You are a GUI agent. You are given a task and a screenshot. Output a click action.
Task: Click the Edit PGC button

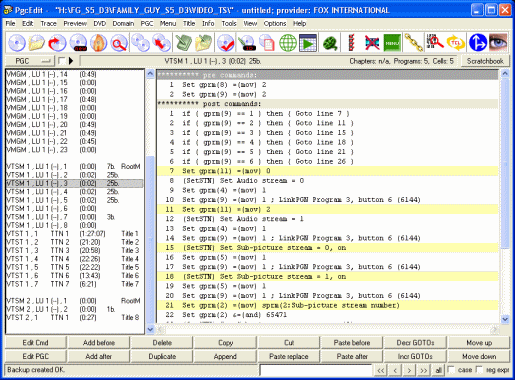pyautogui.click(x=35, y=356)
